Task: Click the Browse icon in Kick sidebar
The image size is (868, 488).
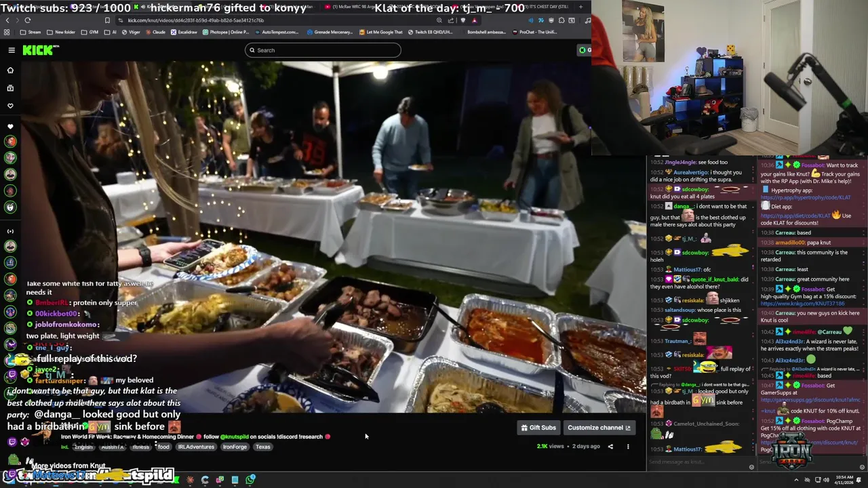Action: [x=10, y=88]
